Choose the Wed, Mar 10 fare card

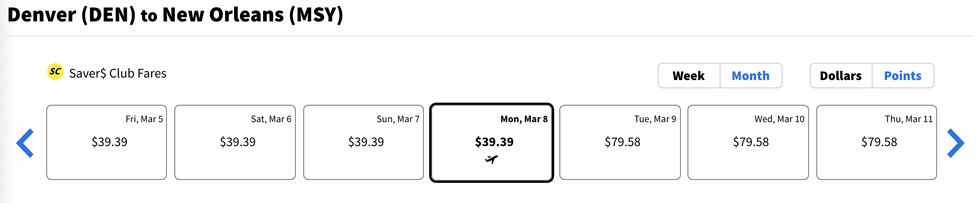[x=748, y=142]
